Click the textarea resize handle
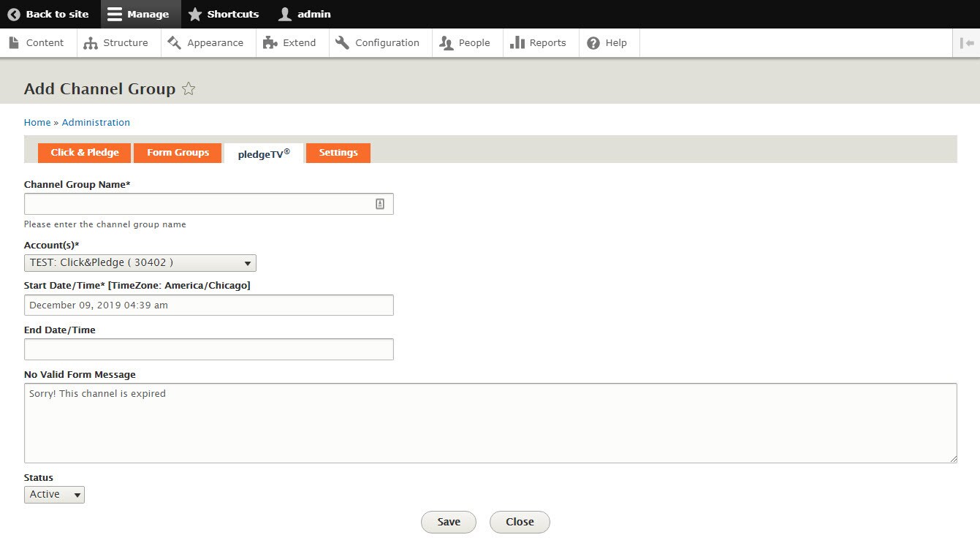 click(953, 459)
